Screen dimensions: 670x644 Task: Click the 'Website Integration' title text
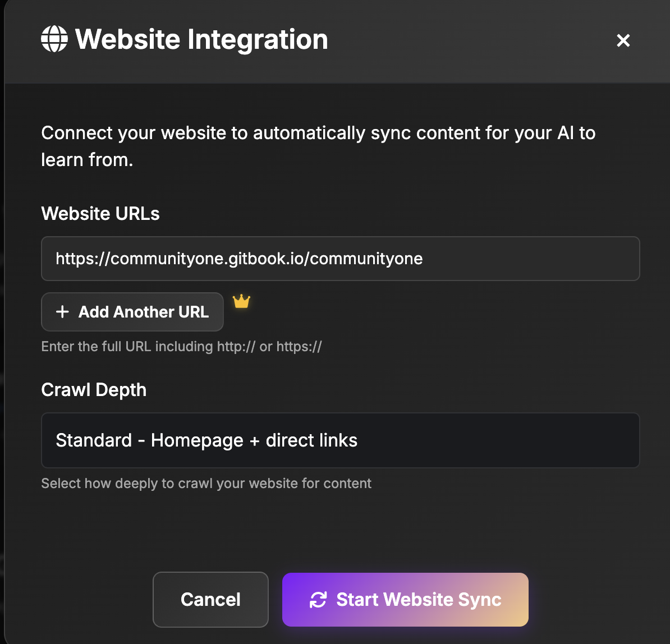pos(201,40)
